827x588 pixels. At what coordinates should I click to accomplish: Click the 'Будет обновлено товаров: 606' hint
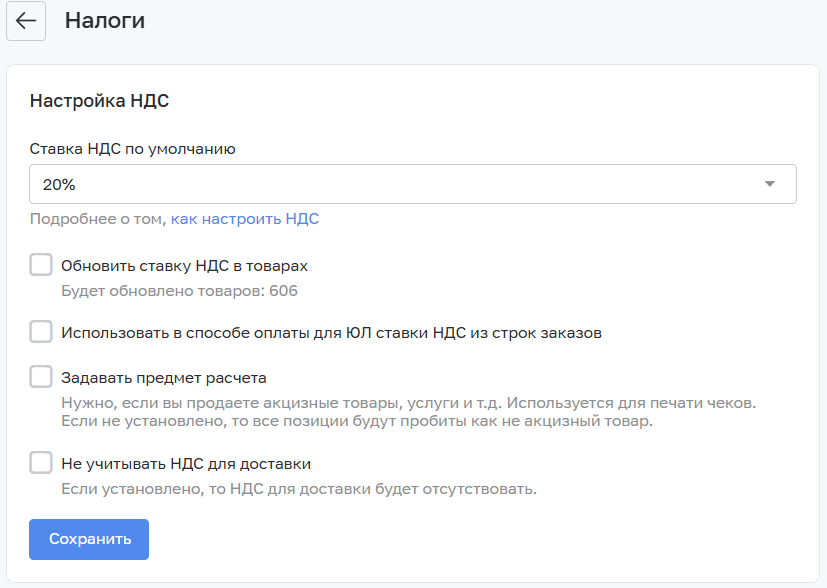(x=179, y=291)
